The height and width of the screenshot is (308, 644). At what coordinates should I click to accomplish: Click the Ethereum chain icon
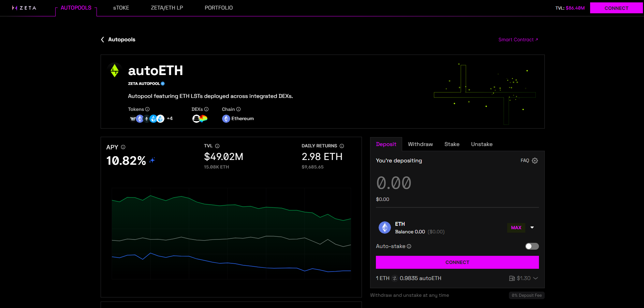pos(226,119)
